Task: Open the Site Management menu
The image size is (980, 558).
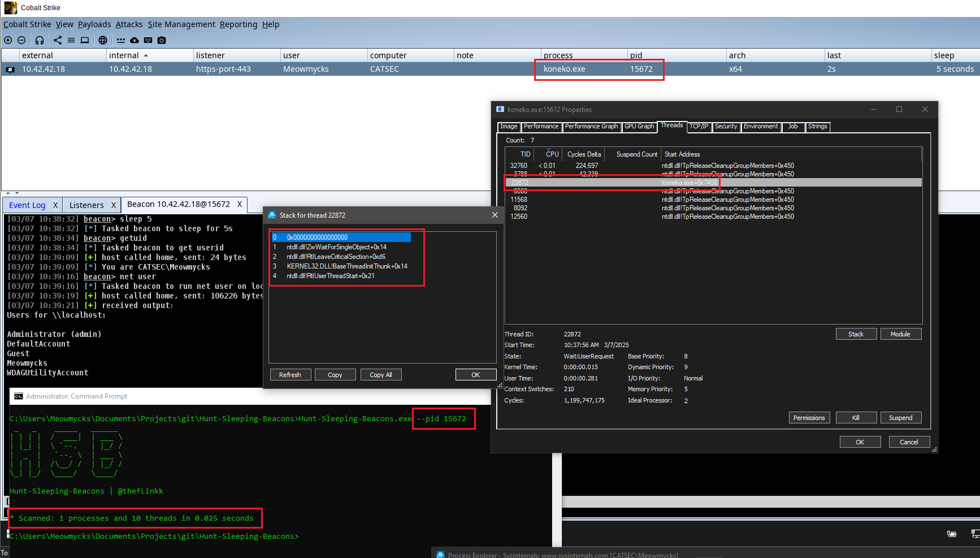Action: point(181,24)
